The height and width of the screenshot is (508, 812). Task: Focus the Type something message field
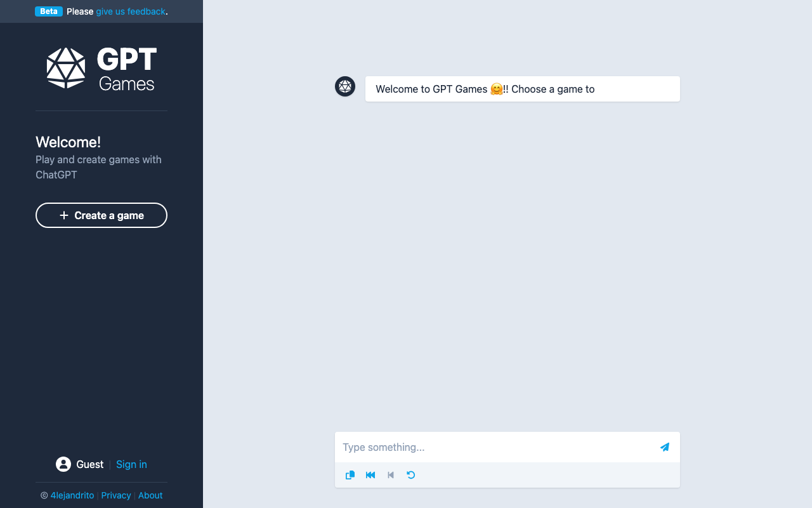pyautogui.click(x=495, y=447)
